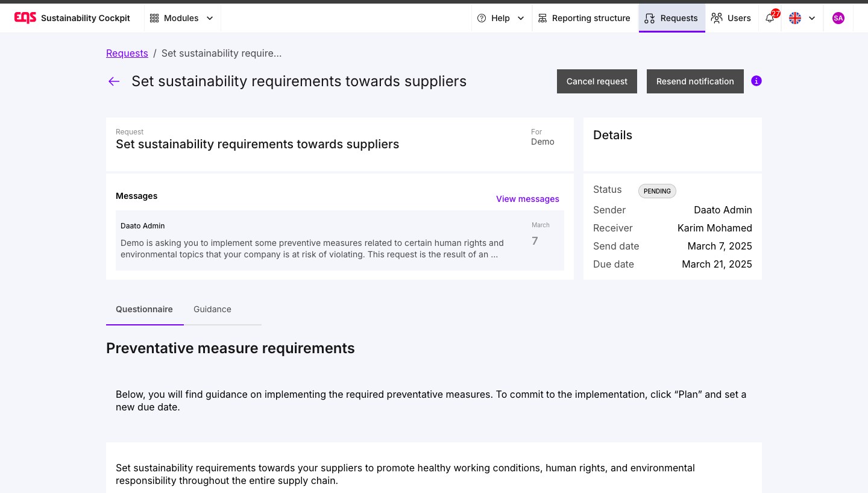Open the View messages link
Screen dimensions: 868x493
click(x=527, y=199)
